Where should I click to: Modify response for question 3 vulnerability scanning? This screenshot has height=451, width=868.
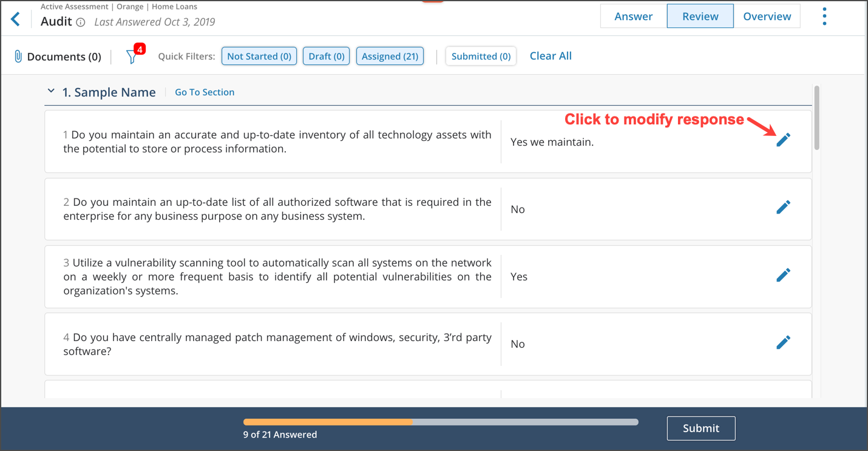click(784, 275)
